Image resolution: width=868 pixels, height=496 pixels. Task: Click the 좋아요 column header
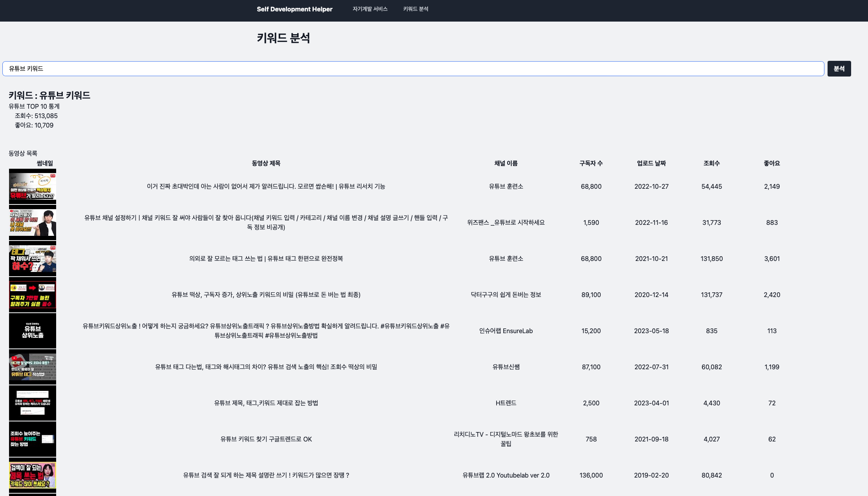(x=771, y=163)
